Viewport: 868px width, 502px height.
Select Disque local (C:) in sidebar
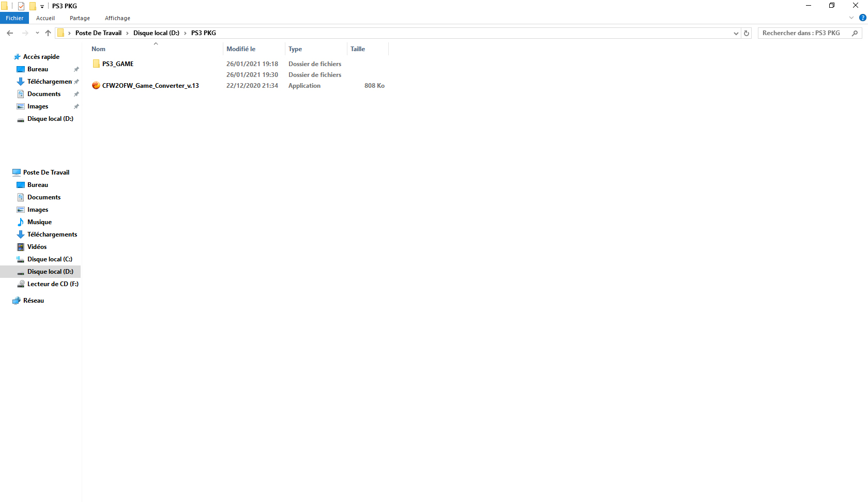tap(50, 259)
